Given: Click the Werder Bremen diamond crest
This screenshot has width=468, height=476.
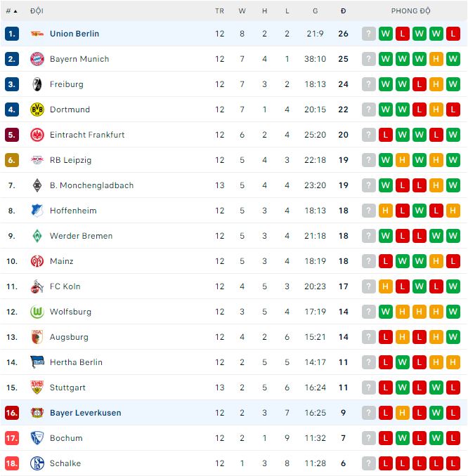Looking at the screenshot, I should (37, 236).
